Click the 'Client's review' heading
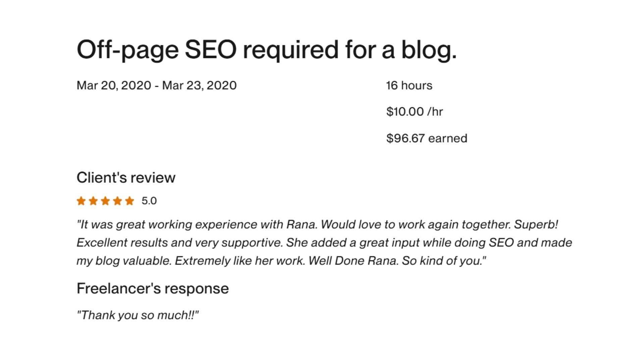 126,178
